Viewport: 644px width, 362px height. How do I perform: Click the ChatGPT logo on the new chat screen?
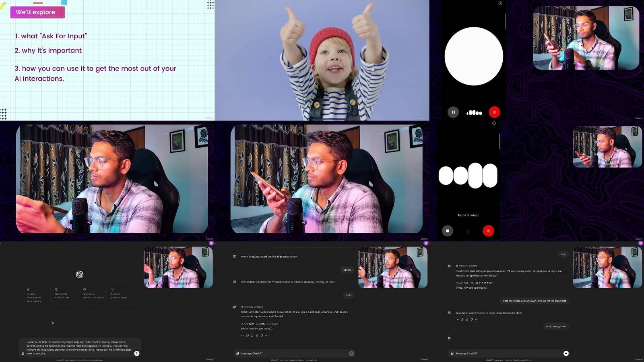point(80,274)
